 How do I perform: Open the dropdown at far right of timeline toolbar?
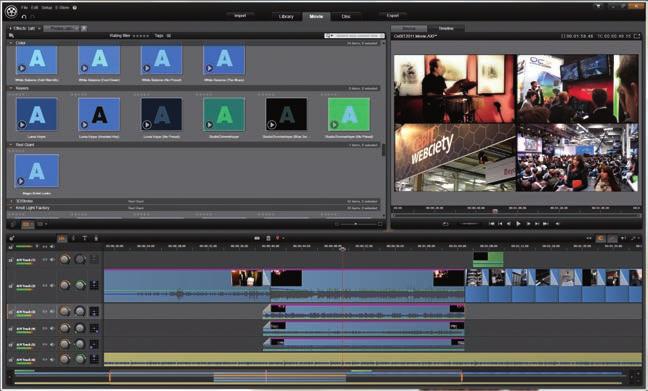point(639,238)
